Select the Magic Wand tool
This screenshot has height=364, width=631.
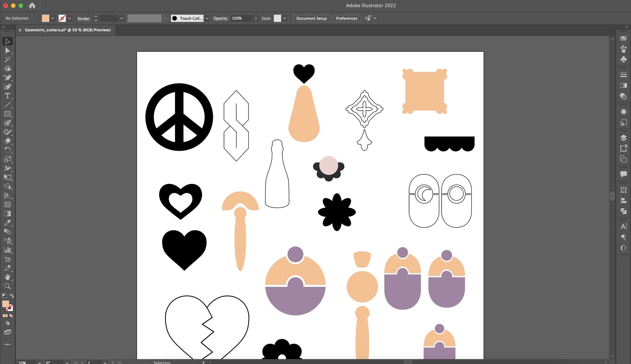[x=7, y=60]
